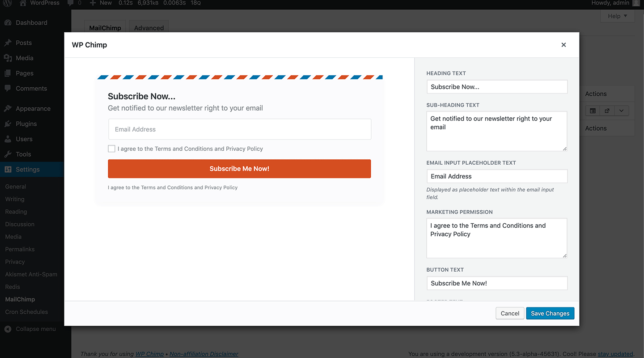Click the "BUTTON TEXT" field label
644x358 pixels.
click(445, 270)
